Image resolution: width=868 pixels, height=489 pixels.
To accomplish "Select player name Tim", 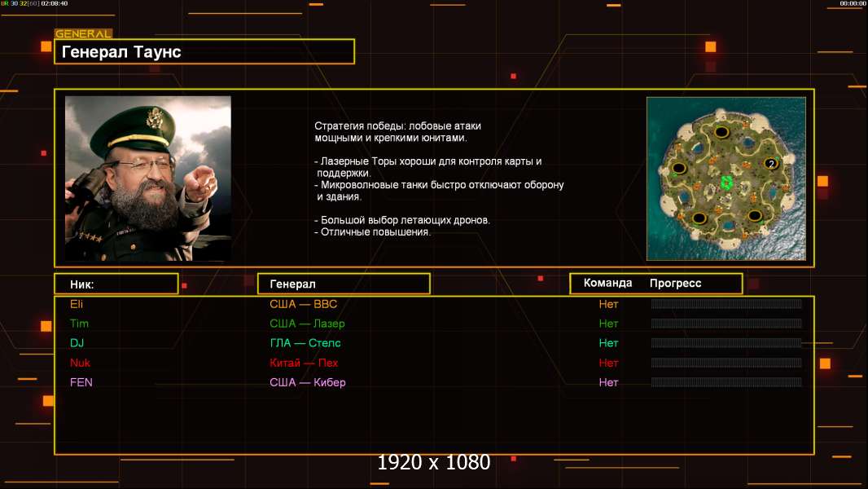I will click(79, 324).
